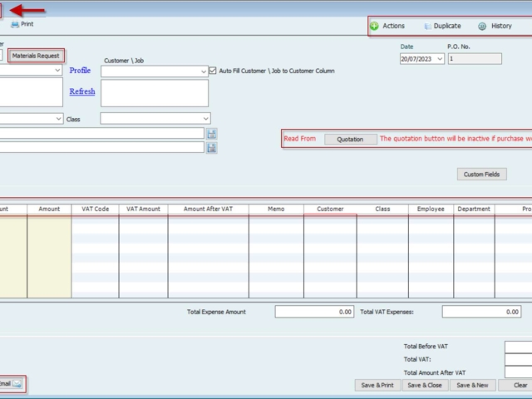Viewport: 532px width, 399px height.
Task: Click the Save & Close button
Action: [x=424, y=385]
